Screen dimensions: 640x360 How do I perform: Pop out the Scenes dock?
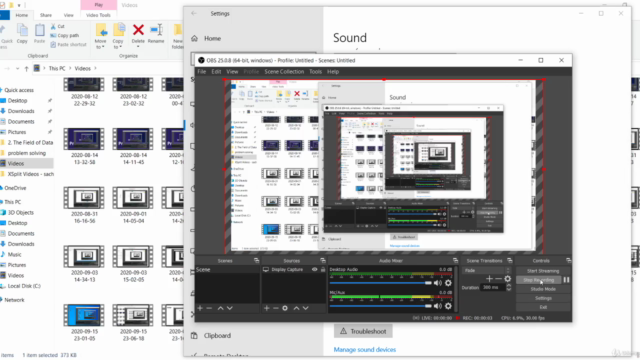point(256,260)
